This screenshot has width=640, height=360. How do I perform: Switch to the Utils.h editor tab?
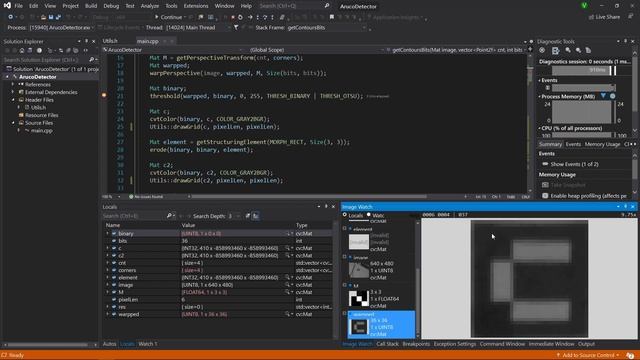tap(110, 41)
